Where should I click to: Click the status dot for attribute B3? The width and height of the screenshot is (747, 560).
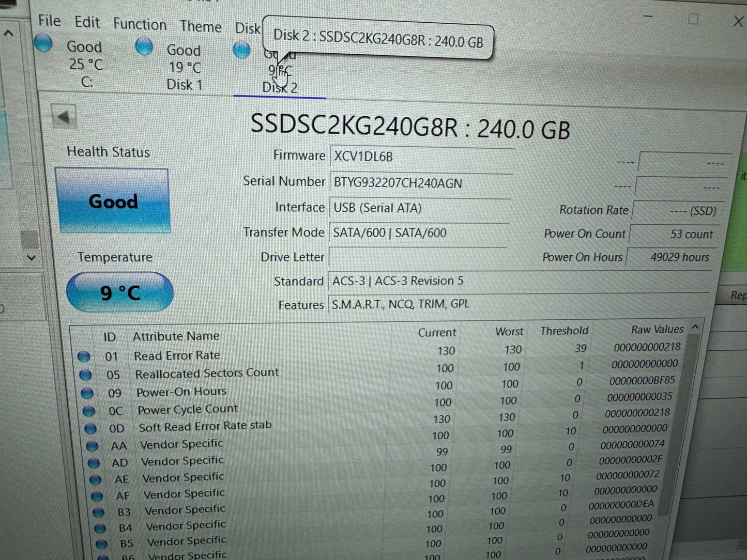click(x=99, y=512)
